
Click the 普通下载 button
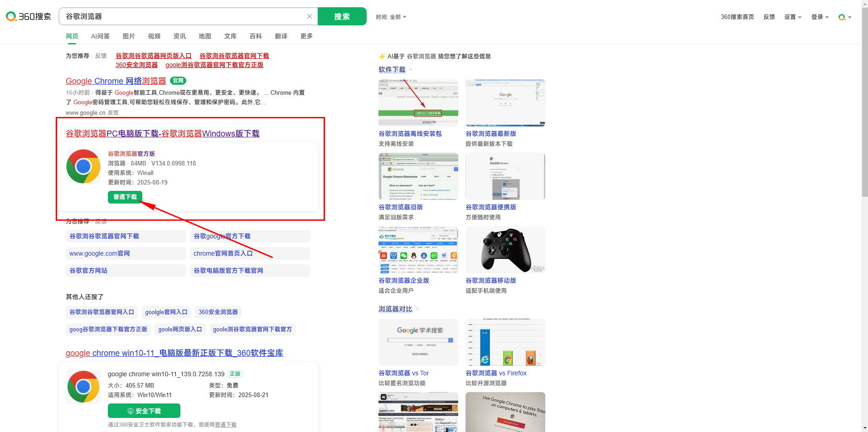(x=125, y=197)
